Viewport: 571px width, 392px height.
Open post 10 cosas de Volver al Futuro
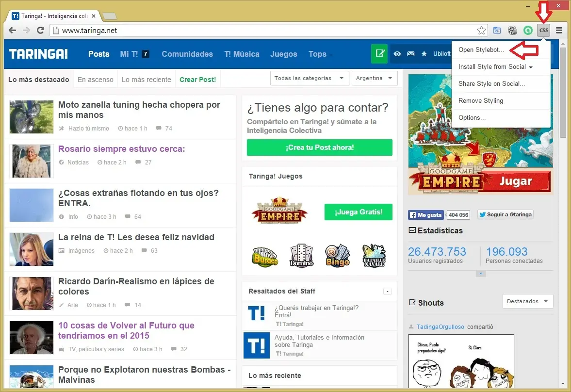(126, 330)
